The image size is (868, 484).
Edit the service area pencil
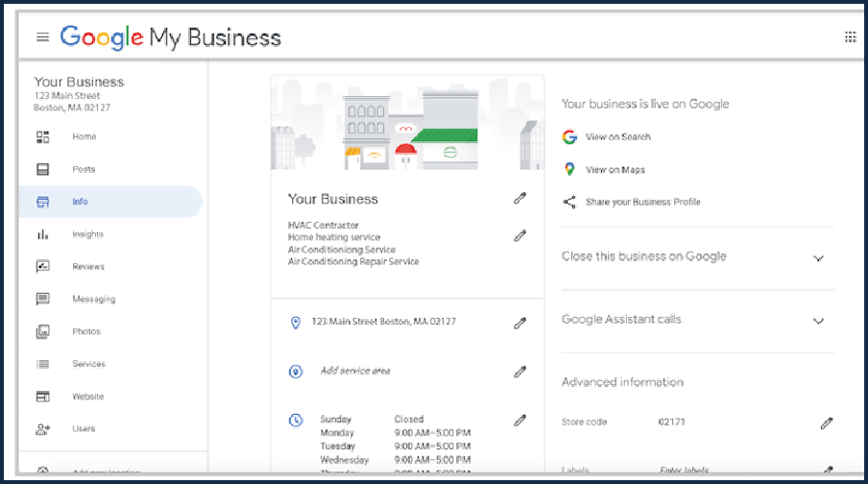519,372
